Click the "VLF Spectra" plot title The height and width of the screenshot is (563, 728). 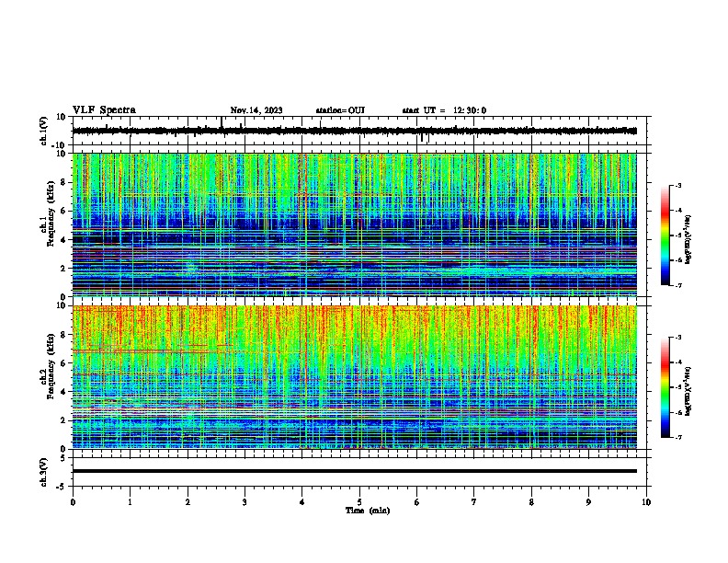[104, 110]
